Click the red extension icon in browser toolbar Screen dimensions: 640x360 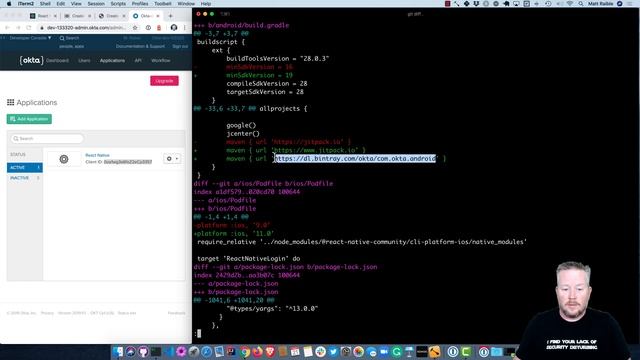(x=159, y=28)
